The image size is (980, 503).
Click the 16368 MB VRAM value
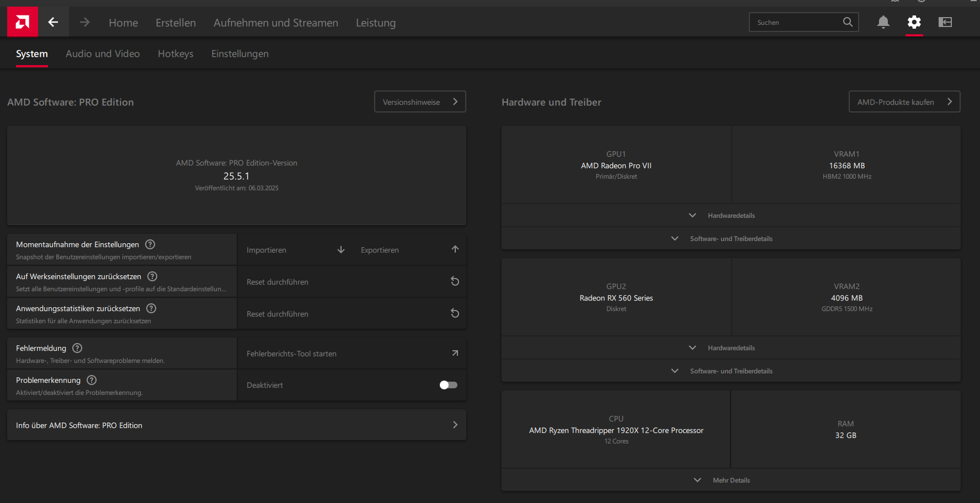(x=847, y=165)
